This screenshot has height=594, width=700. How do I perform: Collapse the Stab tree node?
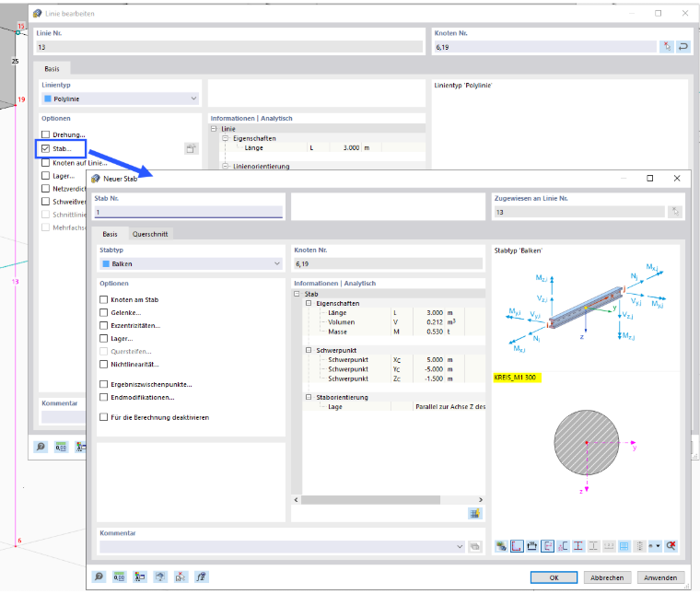[297, 294]
